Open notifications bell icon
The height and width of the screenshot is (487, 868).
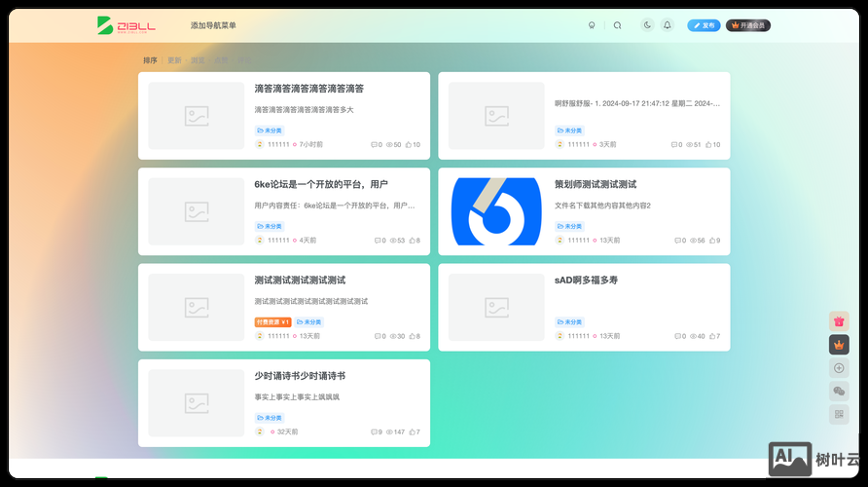point(667,25)
